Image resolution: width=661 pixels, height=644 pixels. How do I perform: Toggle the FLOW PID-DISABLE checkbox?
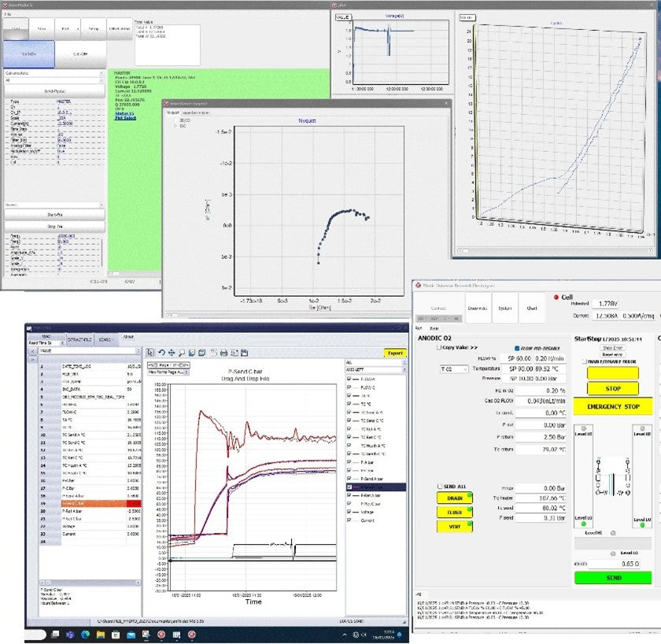[x=516, y=347]
